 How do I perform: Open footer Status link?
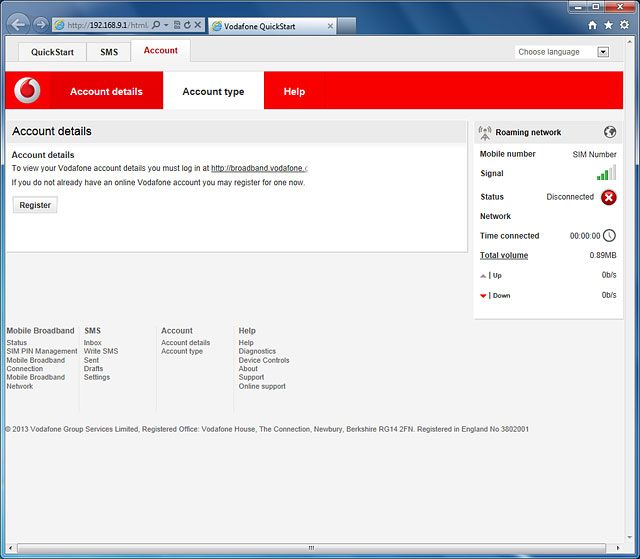17,343
